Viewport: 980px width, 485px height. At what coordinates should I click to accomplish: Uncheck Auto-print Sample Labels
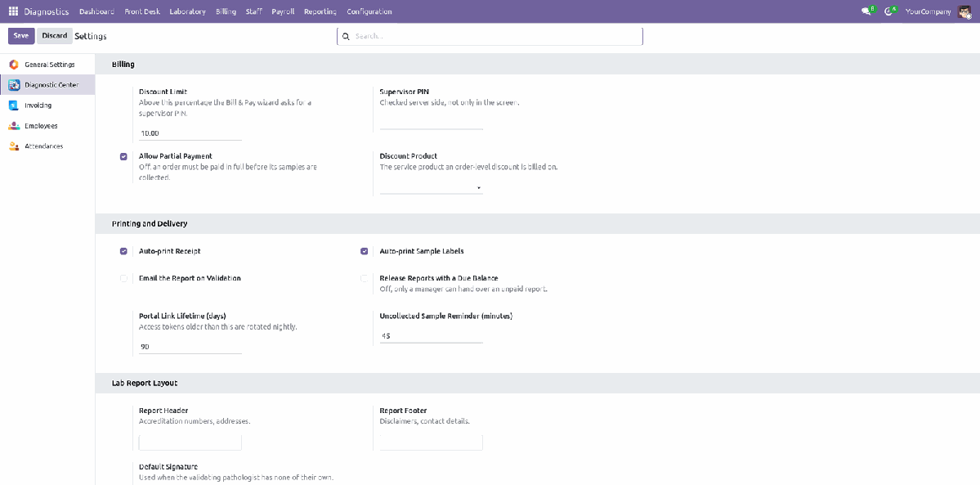pos(365,252)
